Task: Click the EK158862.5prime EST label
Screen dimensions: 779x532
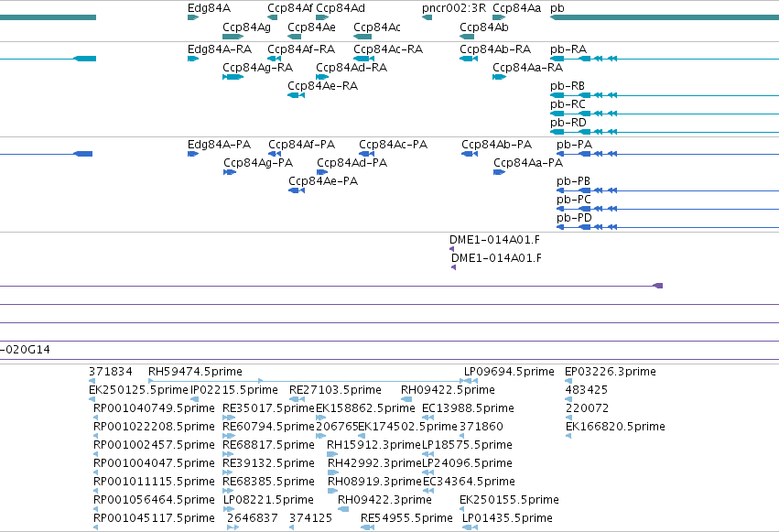Action: coord(365,408)
